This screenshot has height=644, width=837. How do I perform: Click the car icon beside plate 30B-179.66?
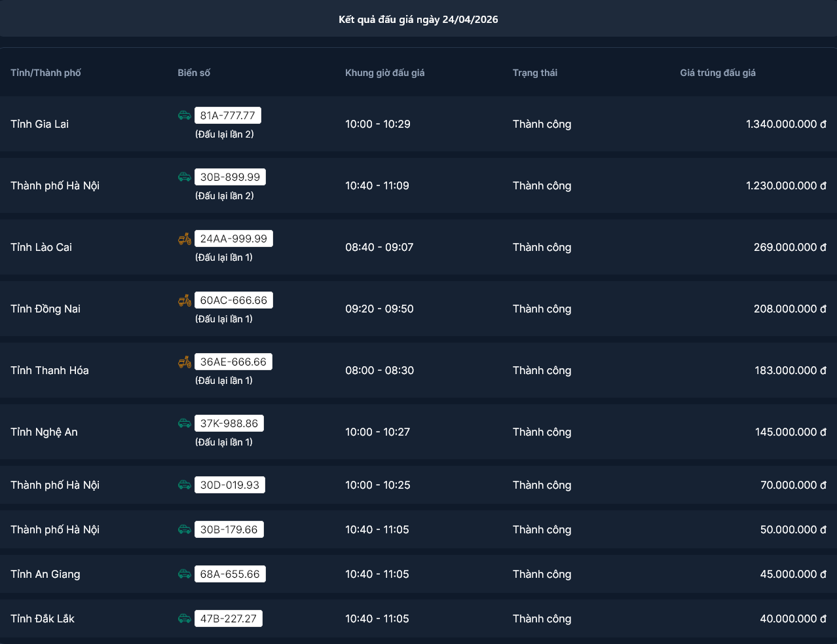pos(185,529)
